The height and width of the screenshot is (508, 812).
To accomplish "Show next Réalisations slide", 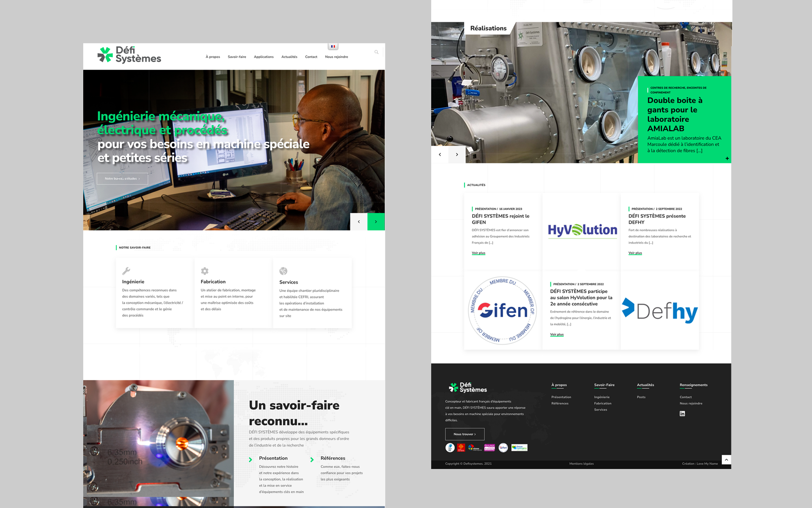I will [457, 154].
